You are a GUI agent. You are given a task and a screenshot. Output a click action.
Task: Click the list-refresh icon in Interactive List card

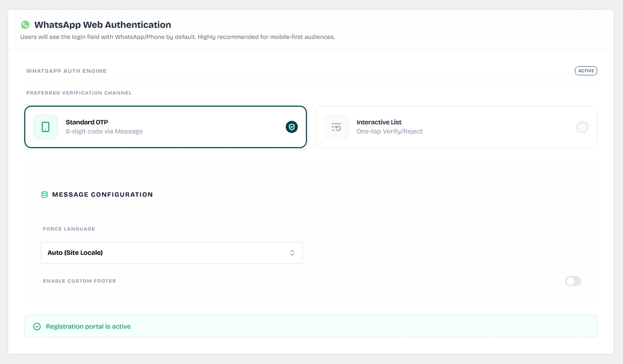[x=336, y=127]
